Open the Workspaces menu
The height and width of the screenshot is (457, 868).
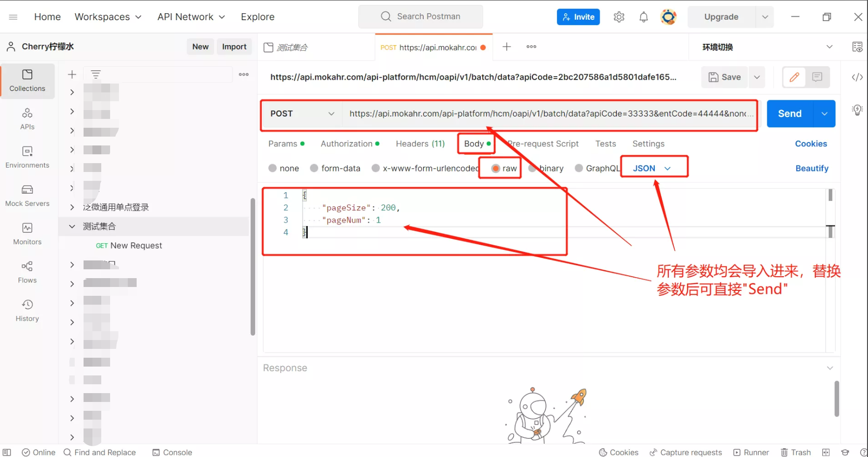(x=108, y=17)
